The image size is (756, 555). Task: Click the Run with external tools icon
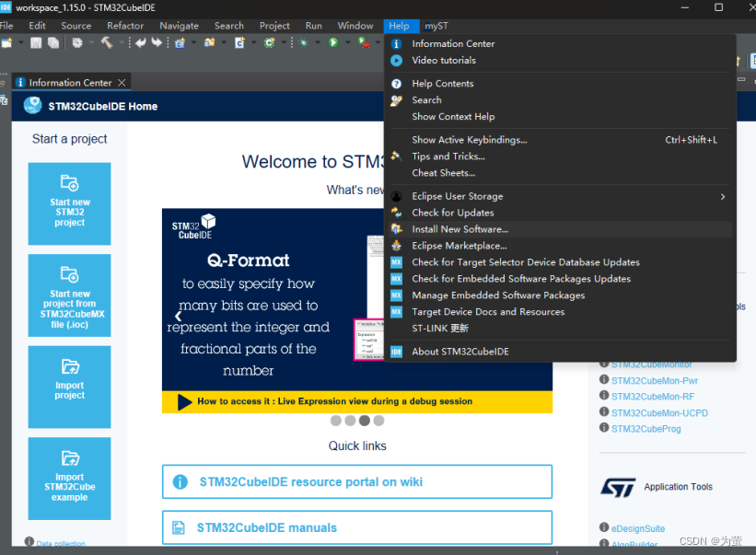(x=364, y=43)
